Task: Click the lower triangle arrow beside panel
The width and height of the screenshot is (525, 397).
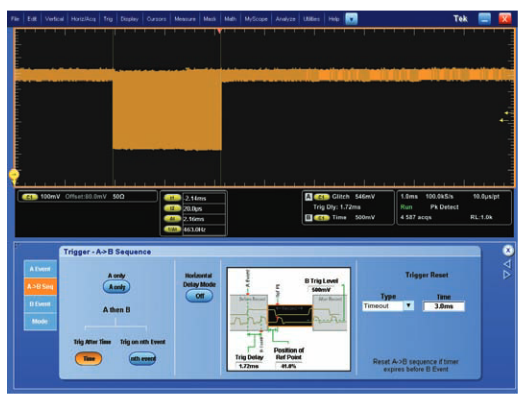Action: [x=507, y=275]
